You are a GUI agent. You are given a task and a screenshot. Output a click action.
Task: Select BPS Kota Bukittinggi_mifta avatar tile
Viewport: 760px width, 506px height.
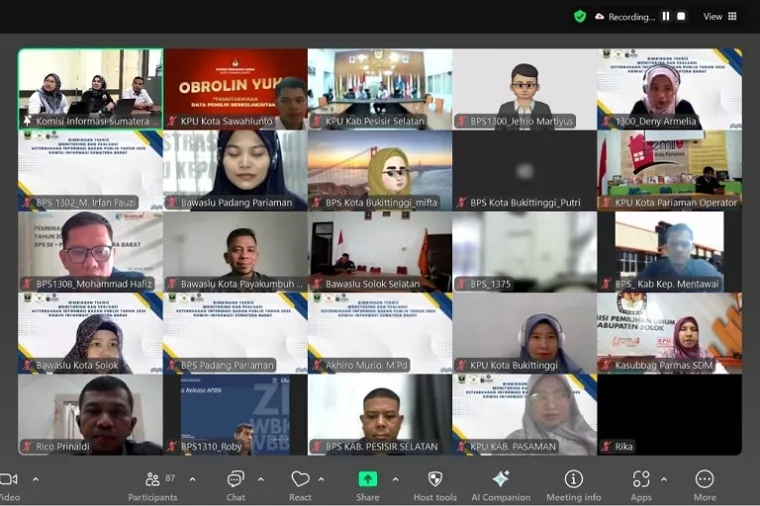pos(380,170)
